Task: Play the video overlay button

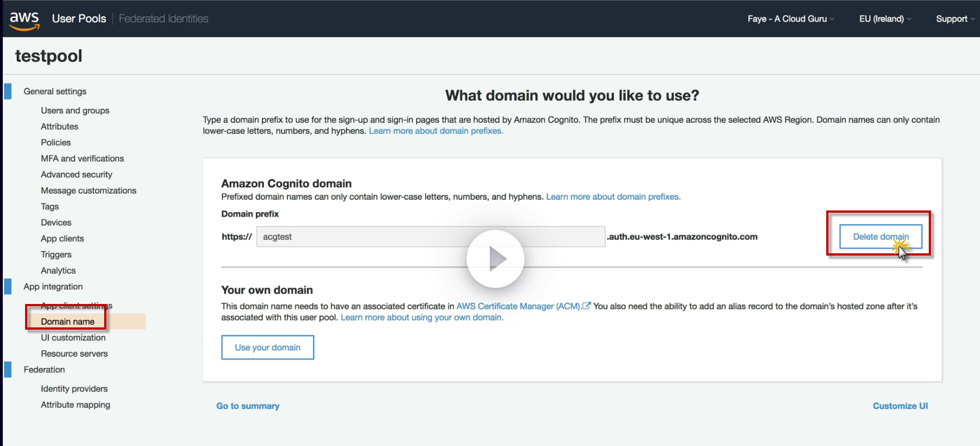Action: (x=495, y=259)
